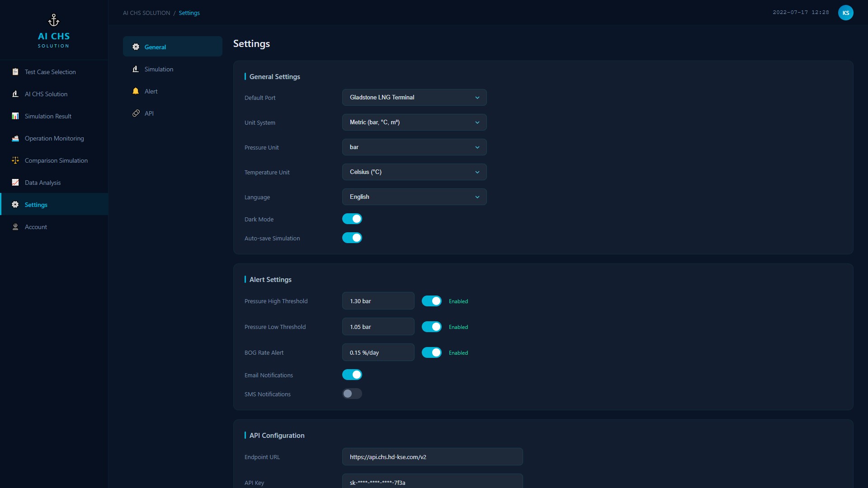Click the General gear icon in submenu
Image resolution: width=868 pixels, height=488 pixels.
click(x=136, y=47)
